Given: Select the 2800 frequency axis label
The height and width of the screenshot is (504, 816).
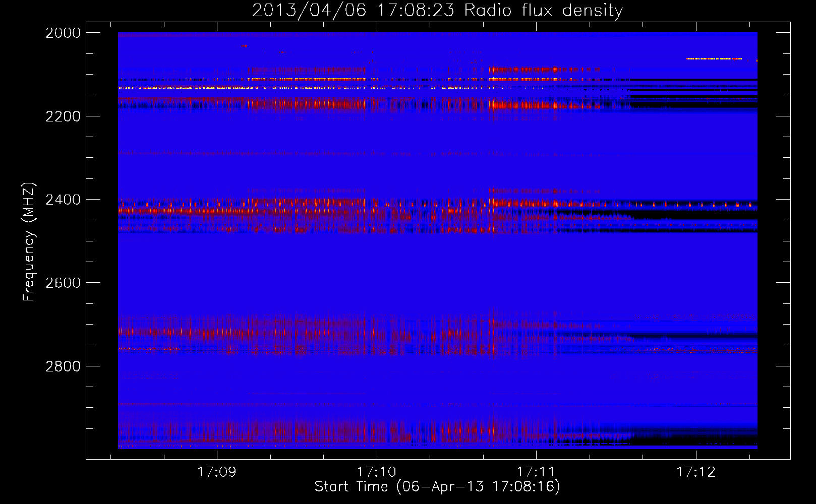Looking at the screenshot, I should (63, 366).
